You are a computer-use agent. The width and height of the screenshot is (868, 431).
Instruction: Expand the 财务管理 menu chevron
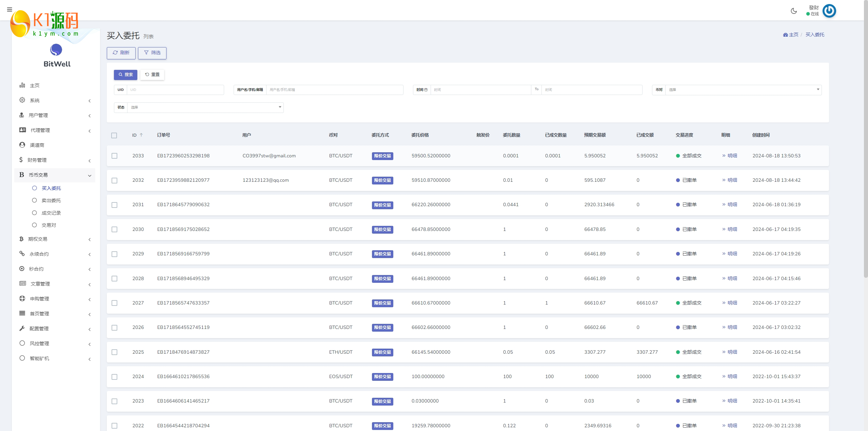pos(90,161)
